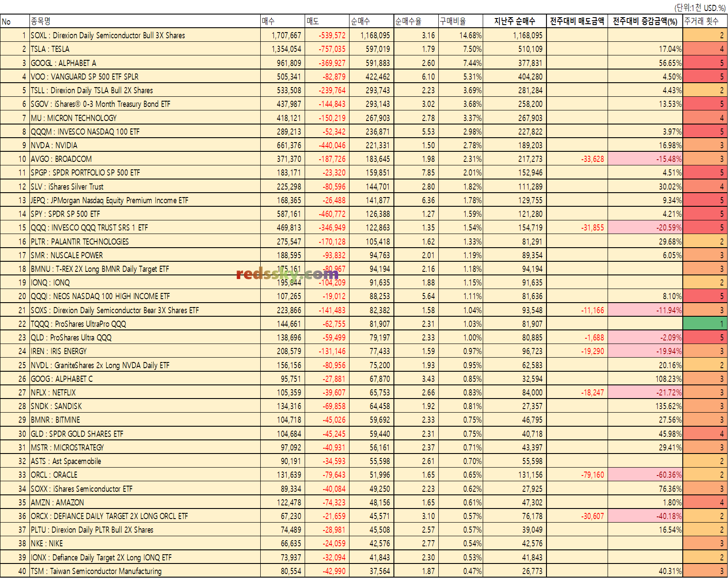Select the JEPQ JPMorgan Nasdaq Equity Premium cell
The height and width of the screenshot is (578, 728).
coord(145,200)
